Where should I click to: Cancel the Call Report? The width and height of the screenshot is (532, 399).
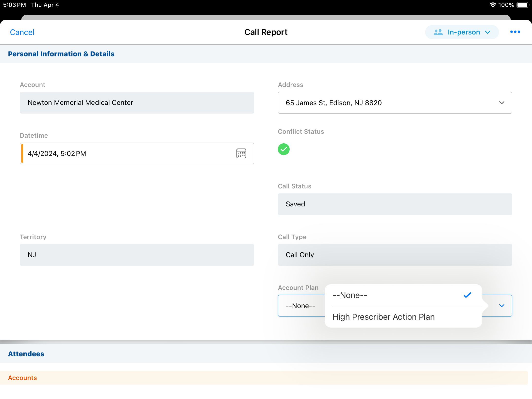22,32
